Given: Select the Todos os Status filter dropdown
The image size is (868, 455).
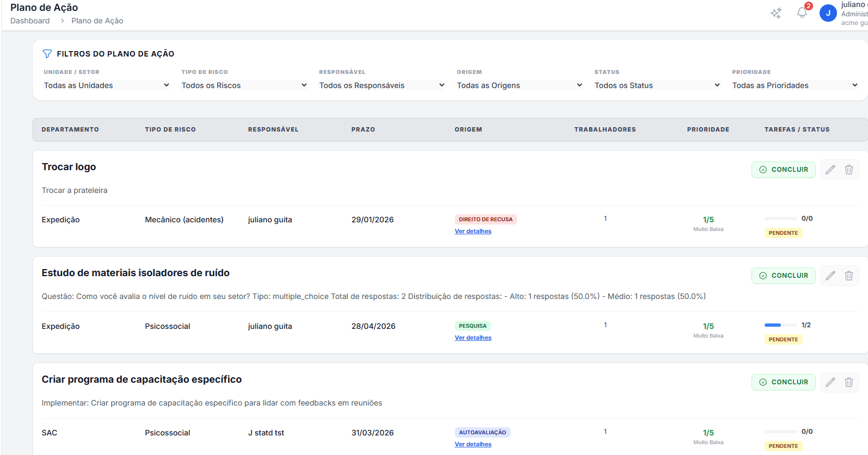Looking at the screenshot, I should point(657,85).
